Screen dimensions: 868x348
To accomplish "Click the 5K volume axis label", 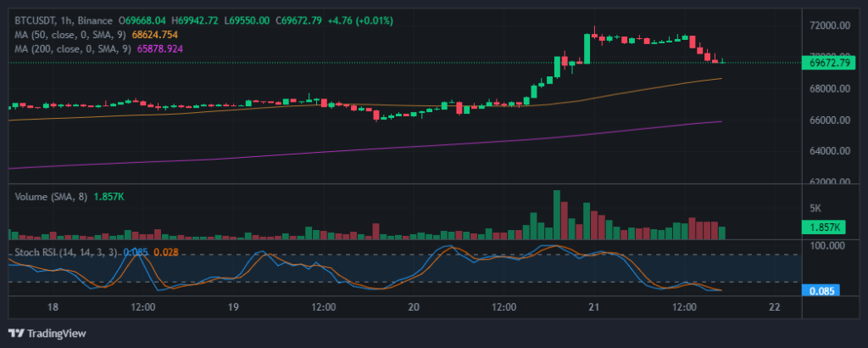I will (x=815, y=208).
